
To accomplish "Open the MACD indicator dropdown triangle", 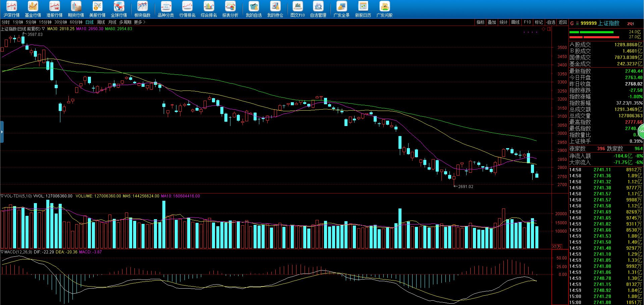I will [2, 252].
